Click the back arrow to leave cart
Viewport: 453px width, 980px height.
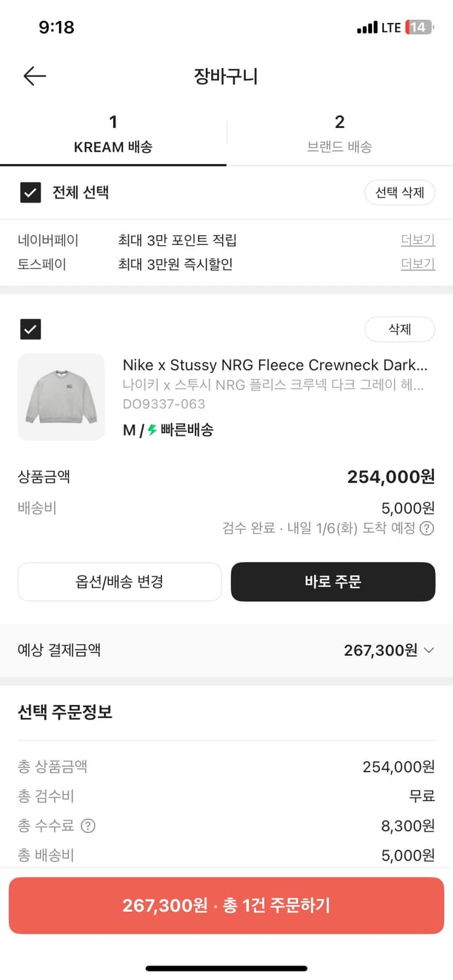(34, 76)
